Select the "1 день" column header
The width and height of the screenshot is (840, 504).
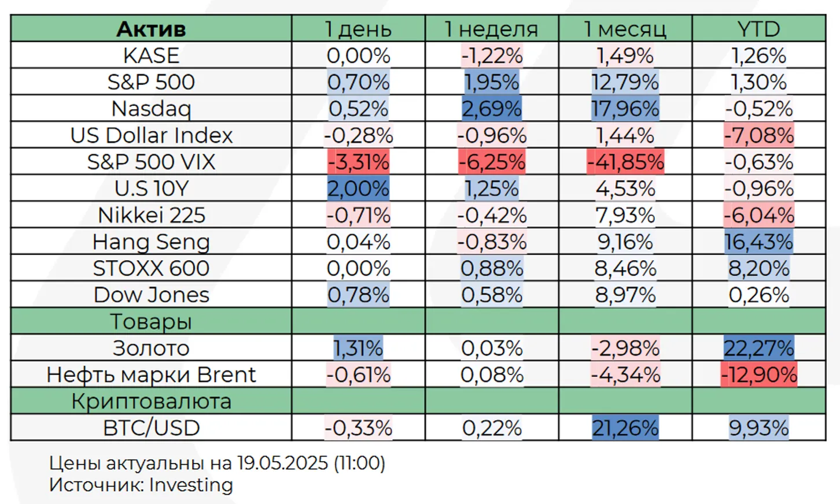(x=358, y=29)
